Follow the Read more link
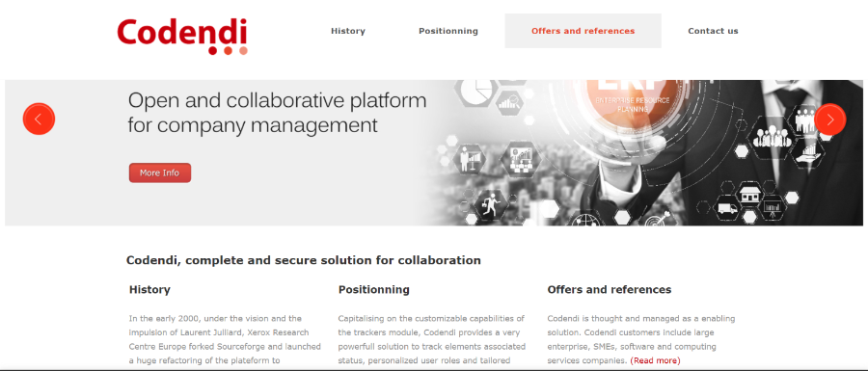Screen dimensions: 868x371 tap(655, 360)
